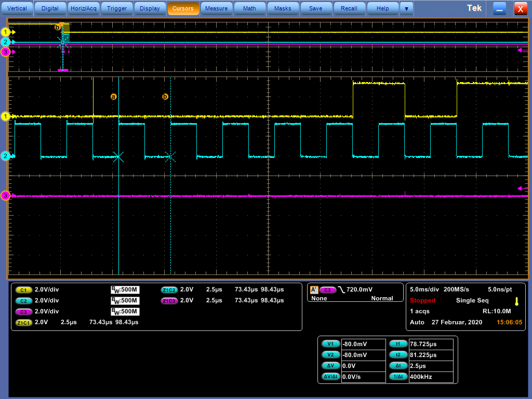Click the trigger source C3 badge
The width and height of the screenshot is (532, 399).
[x=327, y=290]
